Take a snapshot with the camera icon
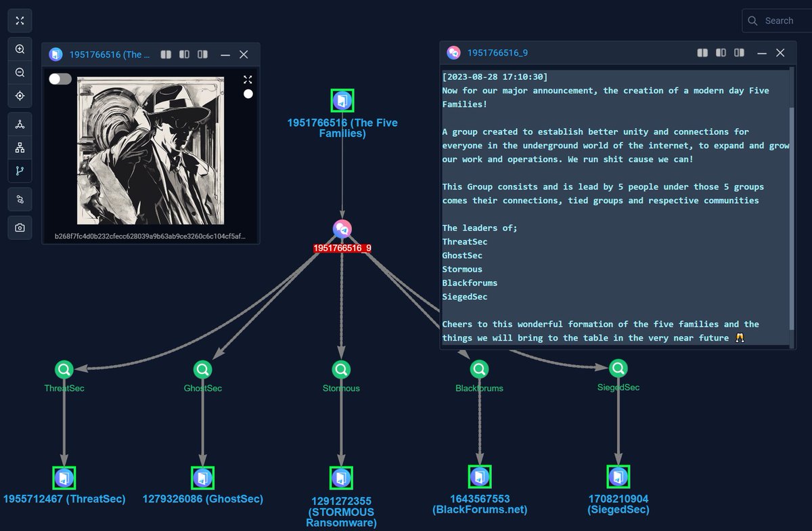The height and width of the screenshot is (531, 812). [20, 228]
